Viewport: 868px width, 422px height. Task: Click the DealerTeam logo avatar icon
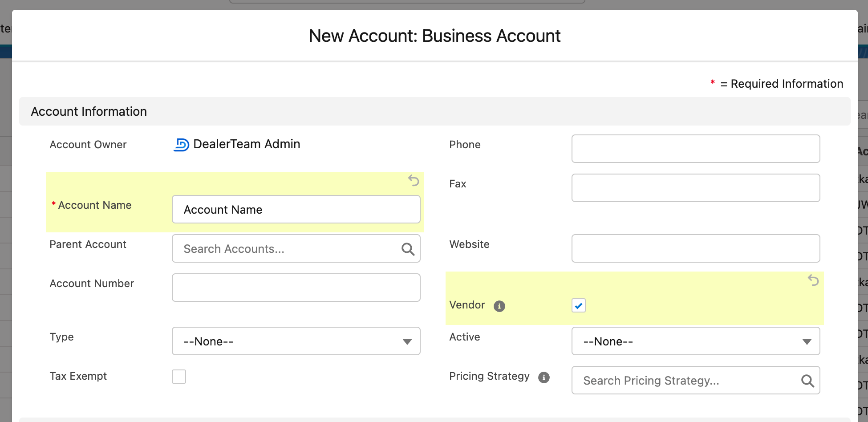pos(181,144)
